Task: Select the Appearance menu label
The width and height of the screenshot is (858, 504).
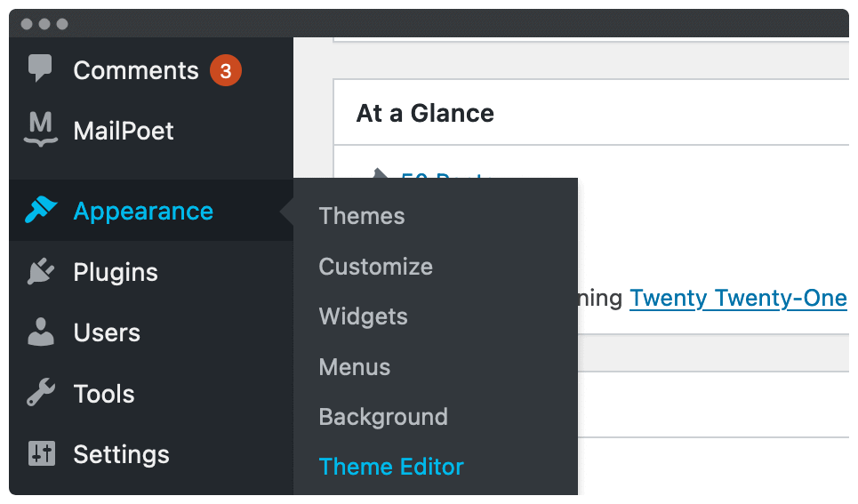Action: click(143, 212)
